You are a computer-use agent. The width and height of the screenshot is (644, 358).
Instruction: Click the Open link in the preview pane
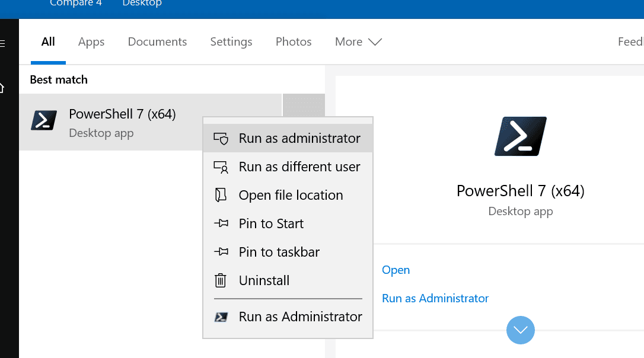tap(396, 270)
